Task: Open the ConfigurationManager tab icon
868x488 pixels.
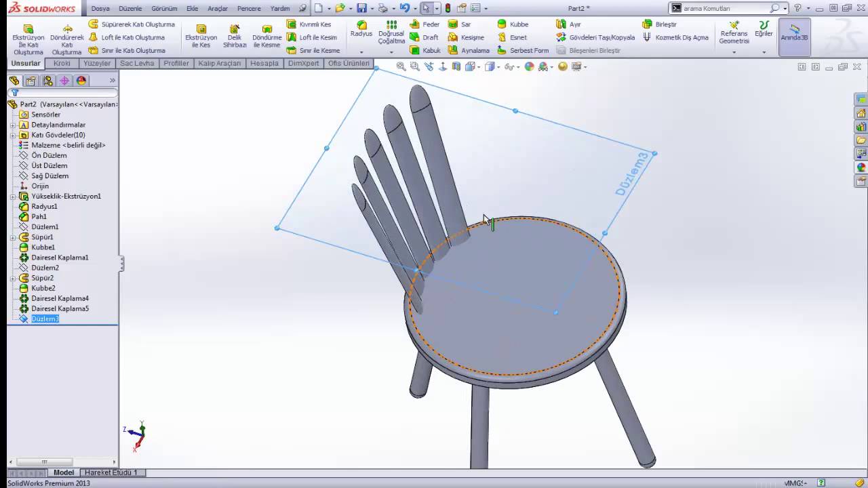Action: (47, 80)
